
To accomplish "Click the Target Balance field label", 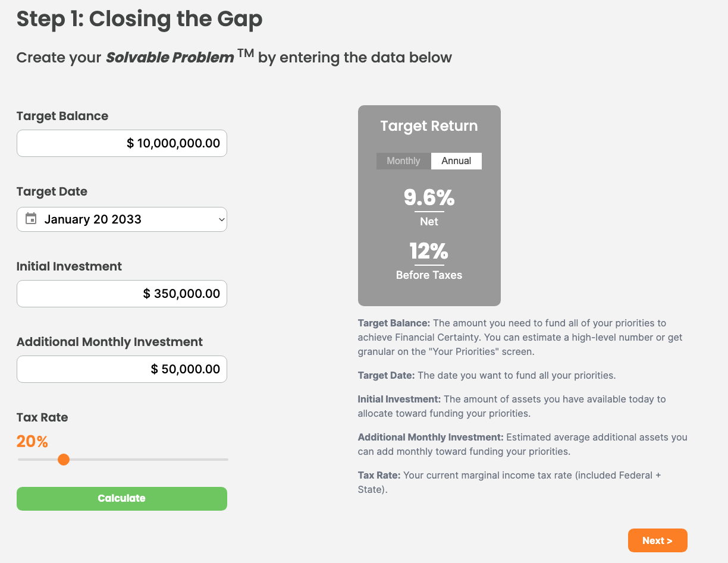I will click(x=62, y=116).
